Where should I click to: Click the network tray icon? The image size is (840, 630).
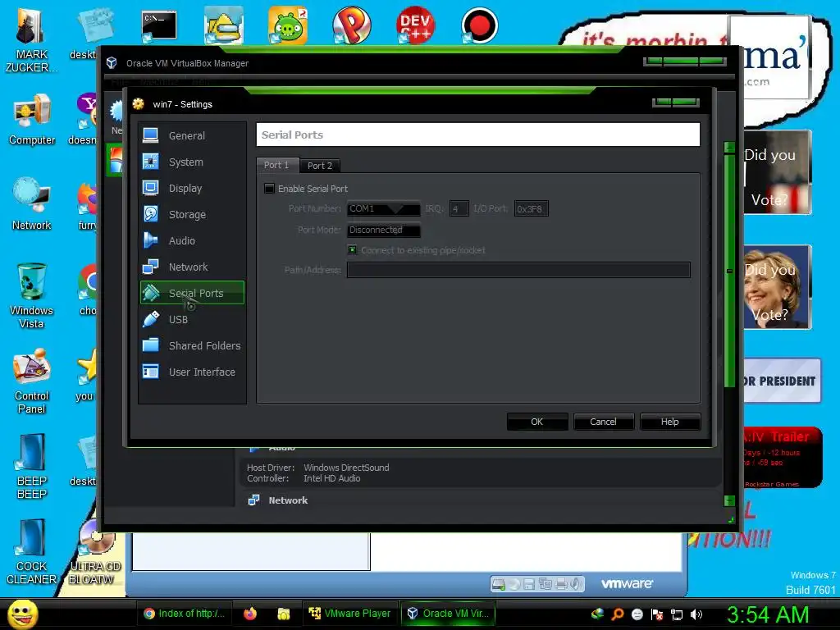click(677, 614)
